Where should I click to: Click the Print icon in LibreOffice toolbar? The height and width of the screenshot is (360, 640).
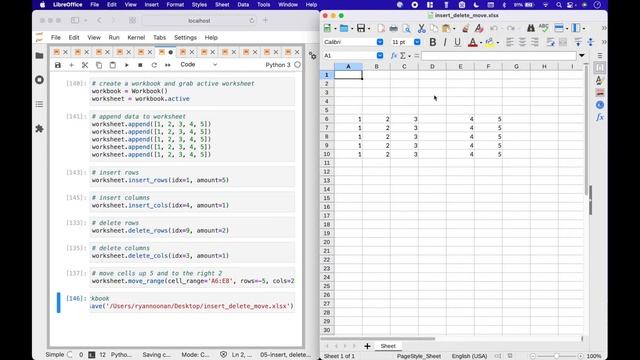click(x=393, y=28)
